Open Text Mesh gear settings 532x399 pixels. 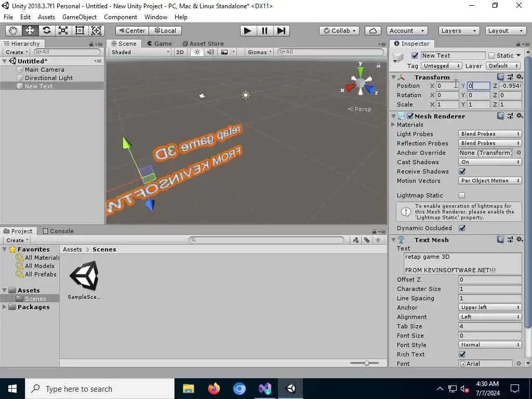pyautogui.click(x=520, y=240)
